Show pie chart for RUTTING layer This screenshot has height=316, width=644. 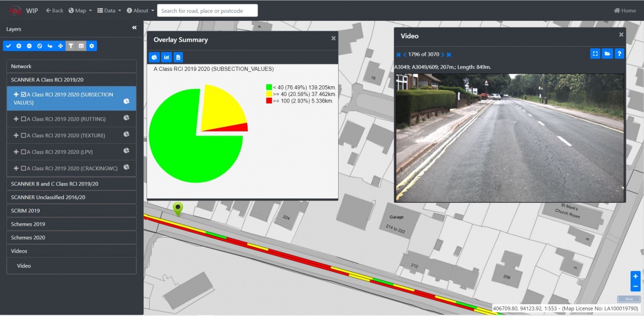[127, 119]
